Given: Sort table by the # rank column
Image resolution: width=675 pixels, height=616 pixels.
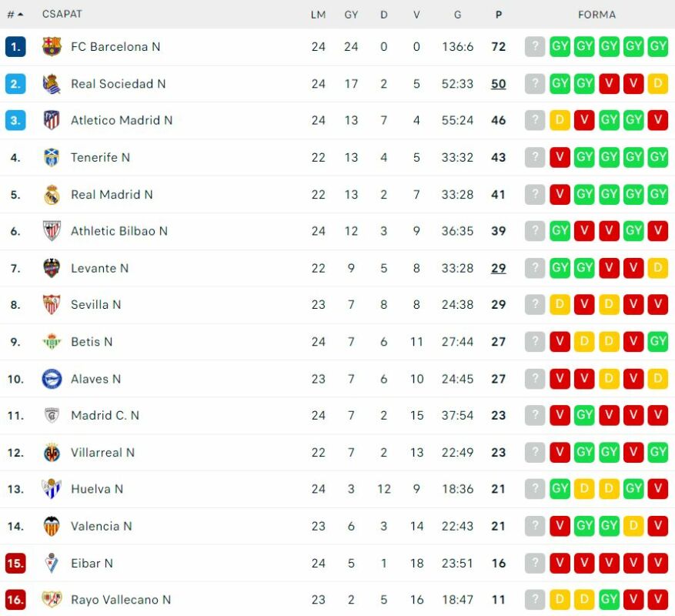Looking at the screenshot, I should [15, 15].
